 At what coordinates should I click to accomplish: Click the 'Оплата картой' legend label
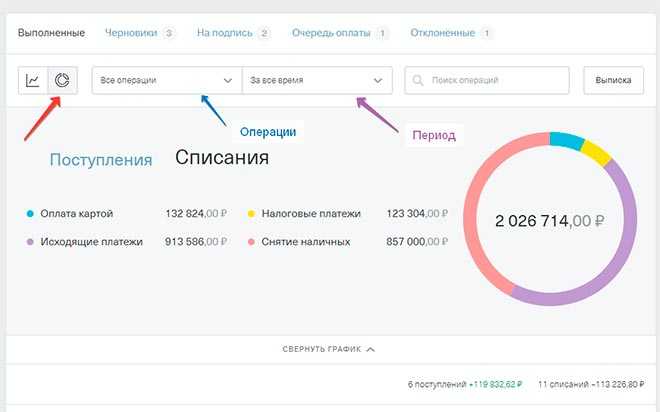(x=77, y=214)
